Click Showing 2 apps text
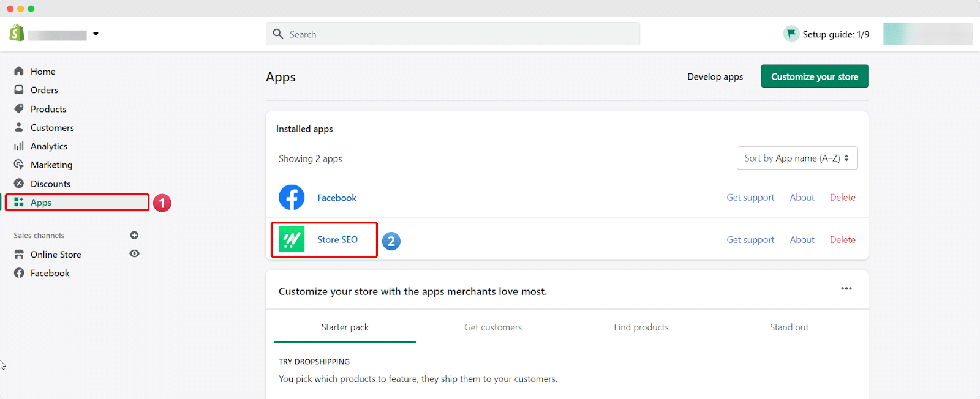Image resolution: width=980 pixels, height=399 pixels. point(310,158)
